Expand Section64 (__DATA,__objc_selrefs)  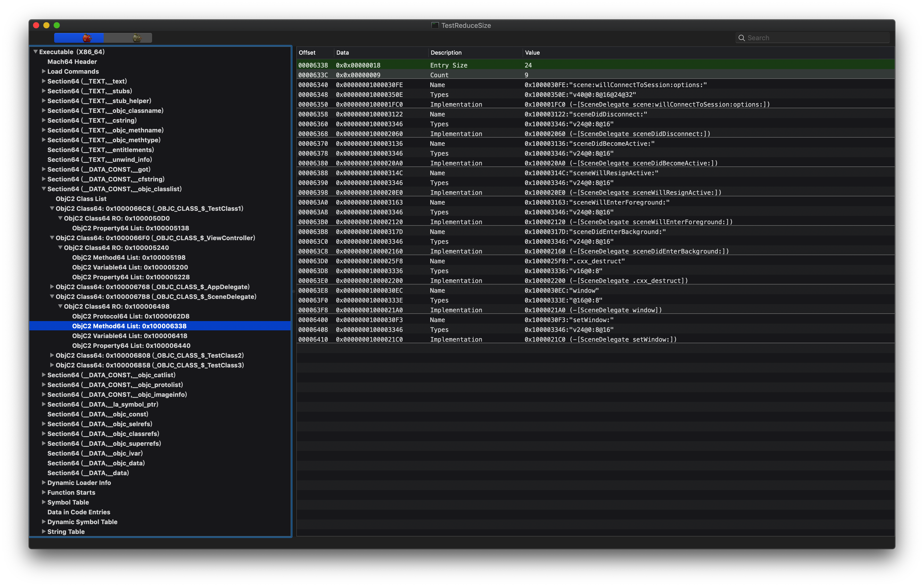(43, 424)
